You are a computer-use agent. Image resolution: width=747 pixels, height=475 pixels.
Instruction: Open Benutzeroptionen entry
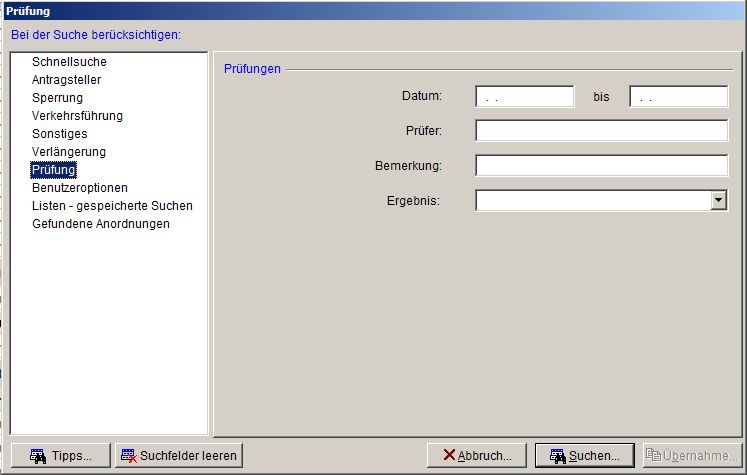[80, 188]
